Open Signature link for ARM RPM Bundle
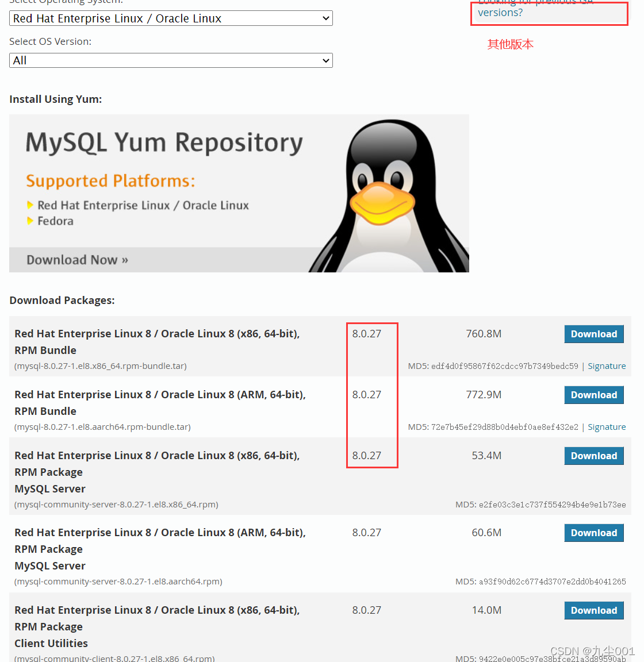Viewport: 644px width, 662px height. pyautogui.click(x=607, y=427)
